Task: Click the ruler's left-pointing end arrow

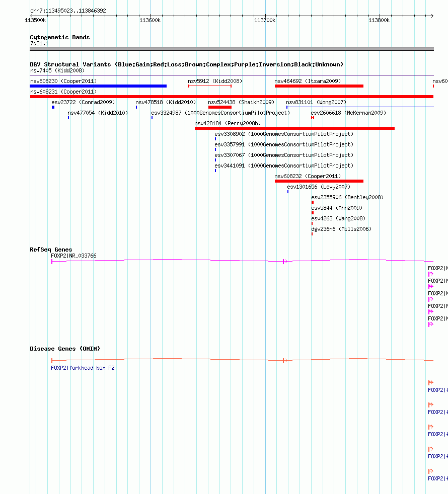Action: 32,16
